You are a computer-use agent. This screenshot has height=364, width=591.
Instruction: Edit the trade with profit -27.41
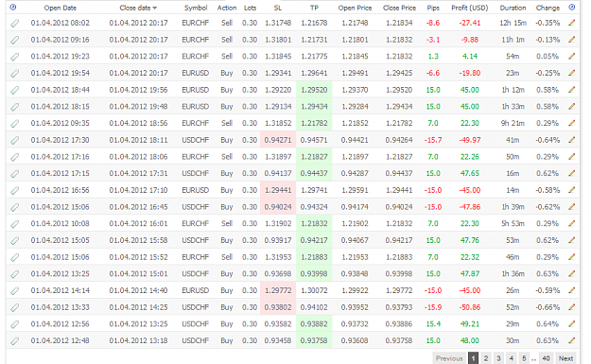pos(572,23)
